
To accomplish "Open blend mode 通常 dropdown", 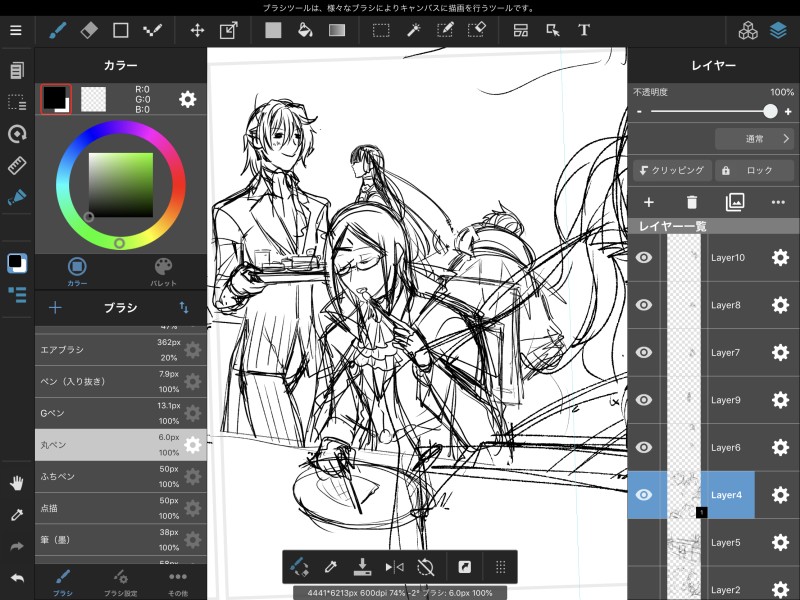I will (754, 139).
